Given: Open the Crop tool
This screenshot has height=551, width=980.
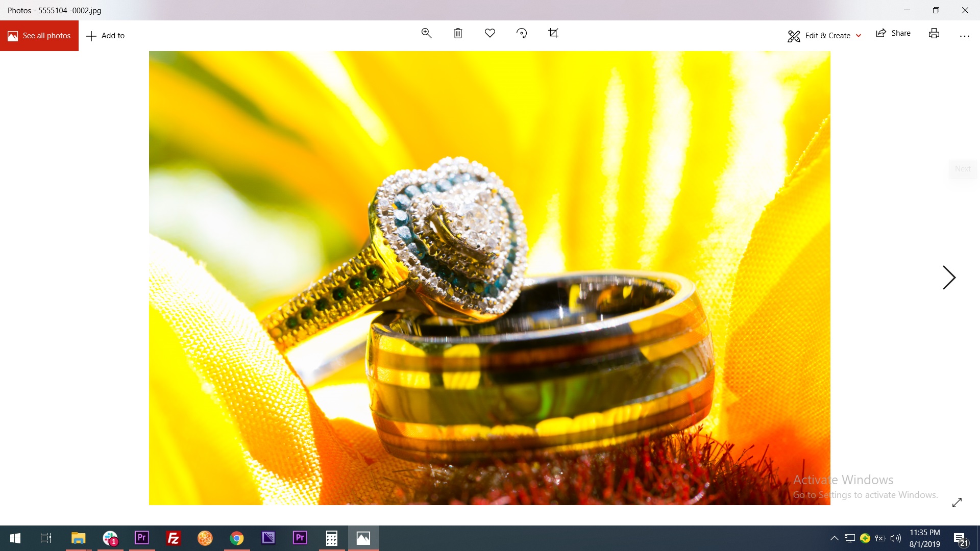Looking at the screenshot, I should (x=553, y=33).
